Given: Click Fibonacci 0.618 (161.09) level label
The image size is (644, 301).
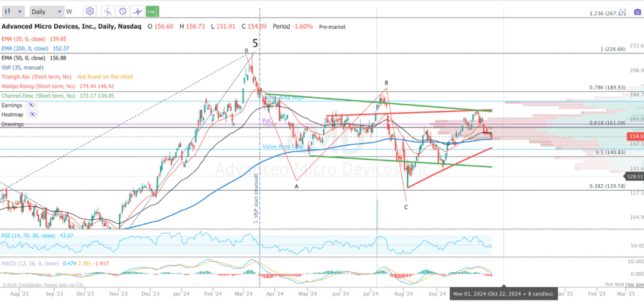Looking at the screenshot, I should point(608,123).
